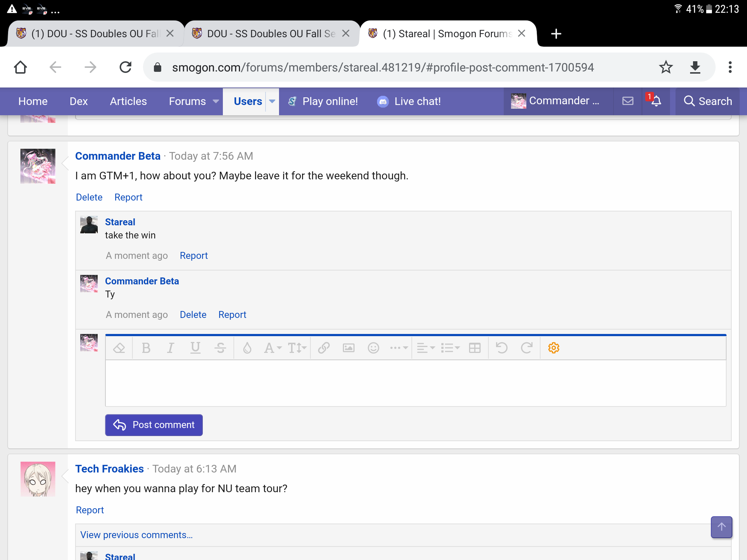Image resolution: width=747 pixels, height=560 pixels.
Task: Expand the Forums dropdown arrow
Action: coord(216,101)
